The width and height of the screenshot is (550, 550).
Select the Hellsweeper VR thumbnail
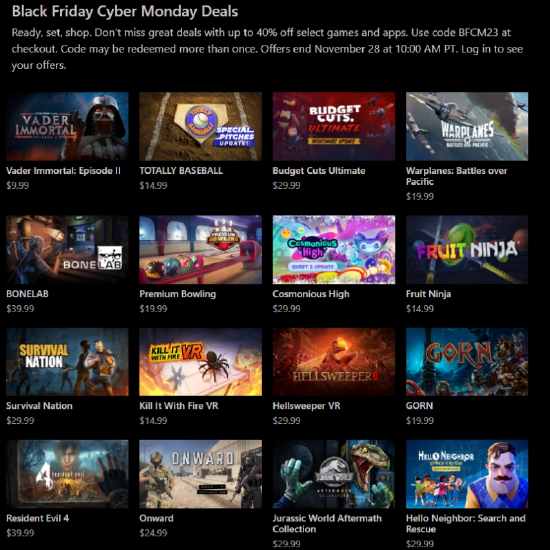[334, 362]
